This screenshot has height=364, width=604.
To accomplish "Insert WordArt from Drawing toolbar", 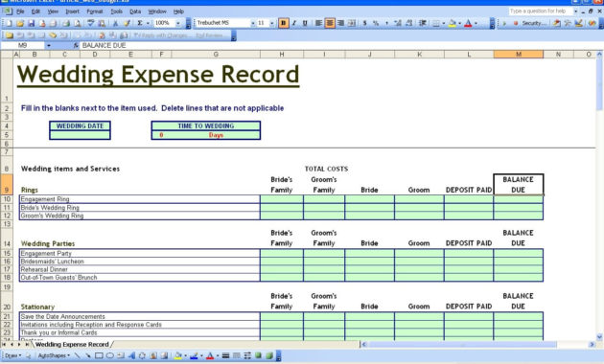I will [131, 356].
